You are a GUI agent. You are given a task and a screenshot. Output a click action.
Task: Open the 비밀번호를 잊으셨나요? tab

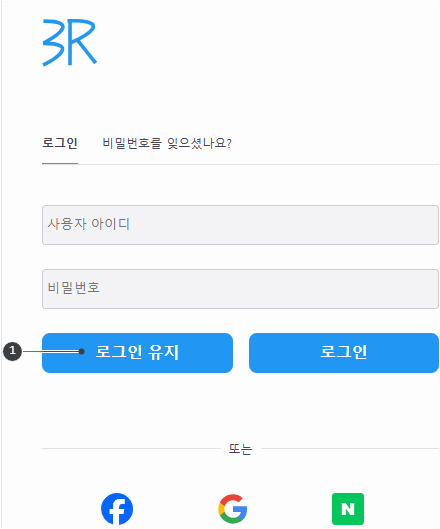(167, 143)
